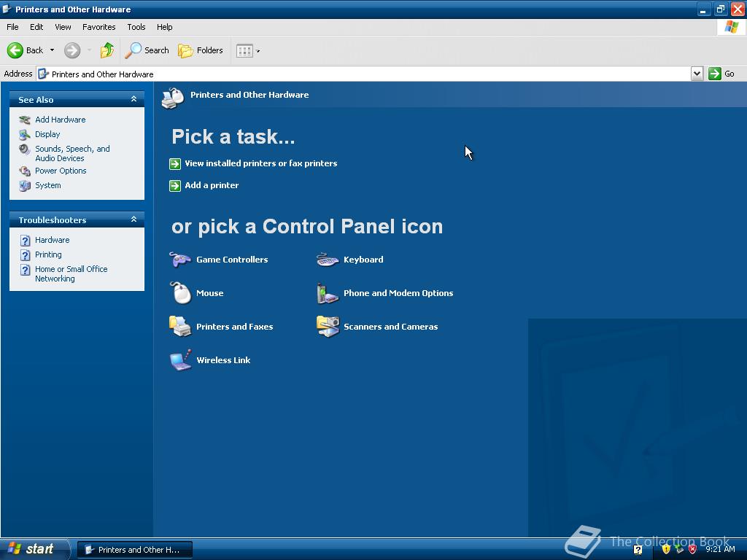This screenshot has height=560, width=747.
Task: Click the Printers and Faxes icon
Action: [x=180, y=326]
